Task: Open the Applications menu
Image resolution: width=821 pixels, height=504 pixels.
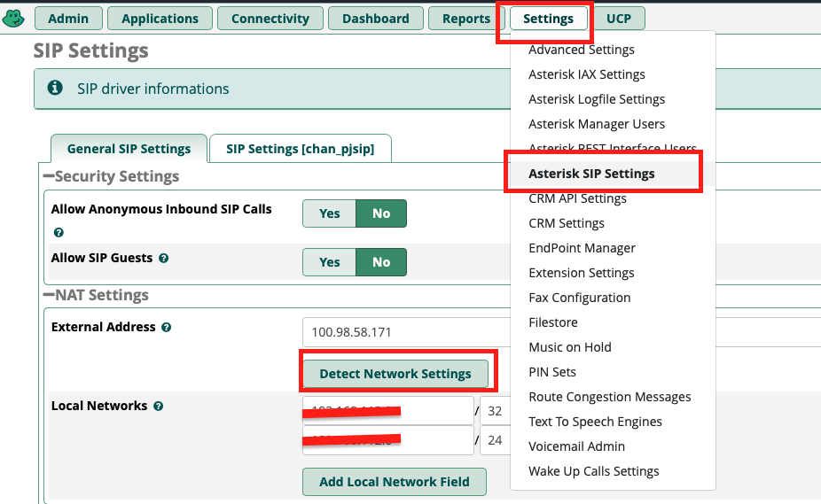Action: [160, 19]
